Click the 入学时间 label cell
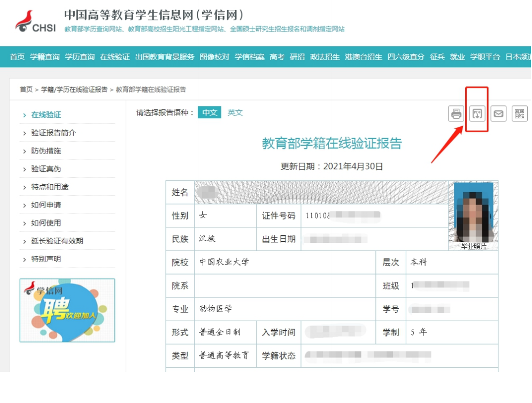The height and width of the screenshot is (403, 532). [279, 332]
